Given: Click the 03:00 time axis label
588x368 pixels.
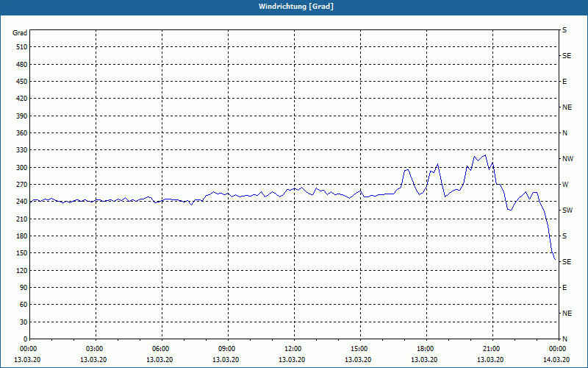Looking at the screenshot, I should 95,349.
